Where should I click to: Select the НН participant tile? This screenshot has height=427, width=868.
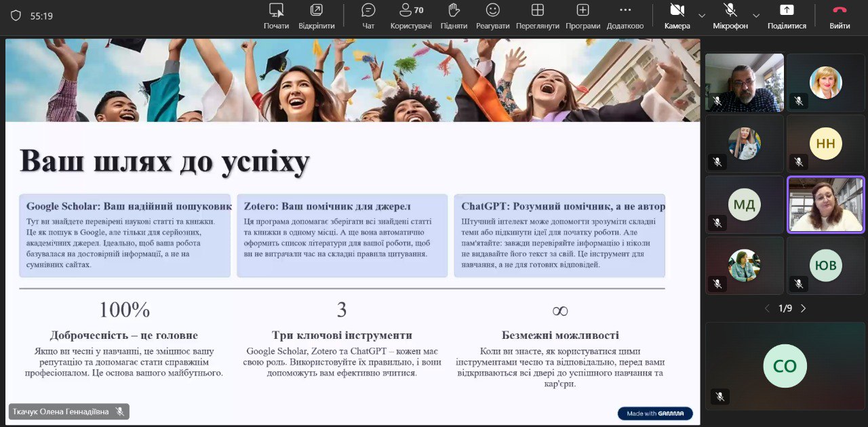825,144
